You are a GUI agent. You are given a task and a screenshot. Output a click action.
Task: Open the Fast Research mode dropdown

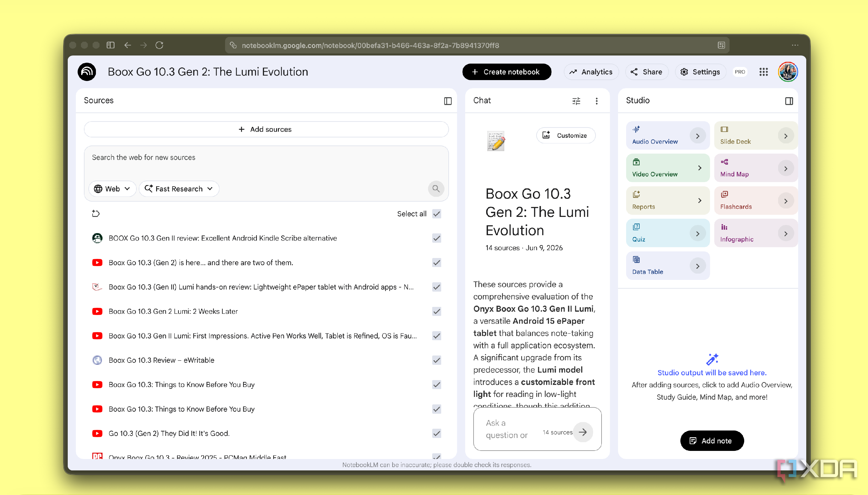(x=179, y=189)
